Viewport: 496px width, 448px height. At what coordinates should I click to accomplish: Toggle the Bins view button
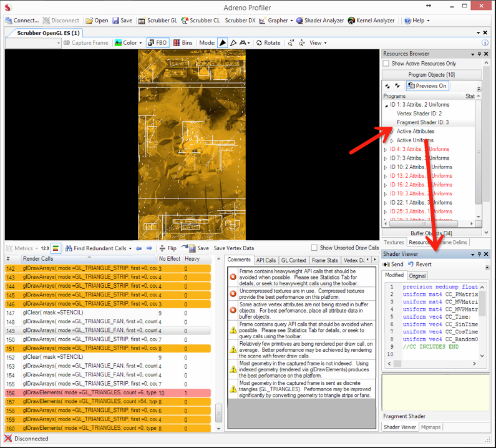pyautogui.click(x=182, y=43)
